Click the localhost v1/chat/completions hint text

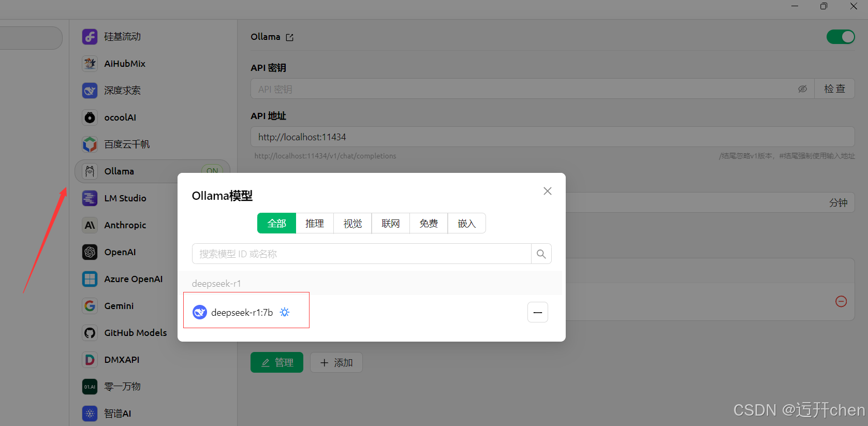pyautogui.click(x=325, y=156)
